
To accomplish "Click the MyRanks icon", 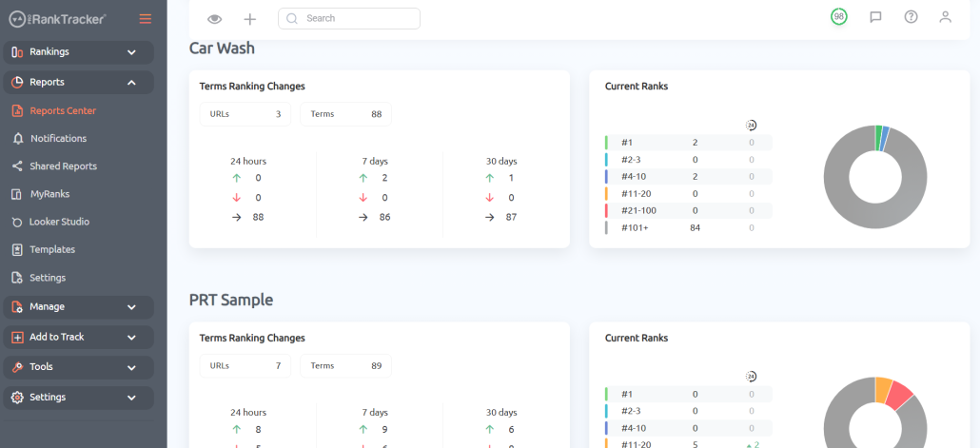I will (17, 194).
